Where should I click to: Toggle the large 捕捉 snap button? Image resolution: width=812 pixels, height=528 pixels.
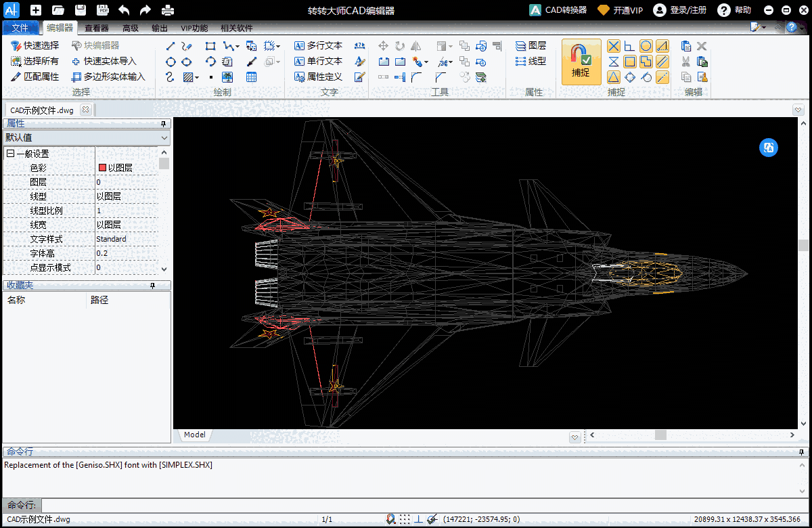[581, 62]
